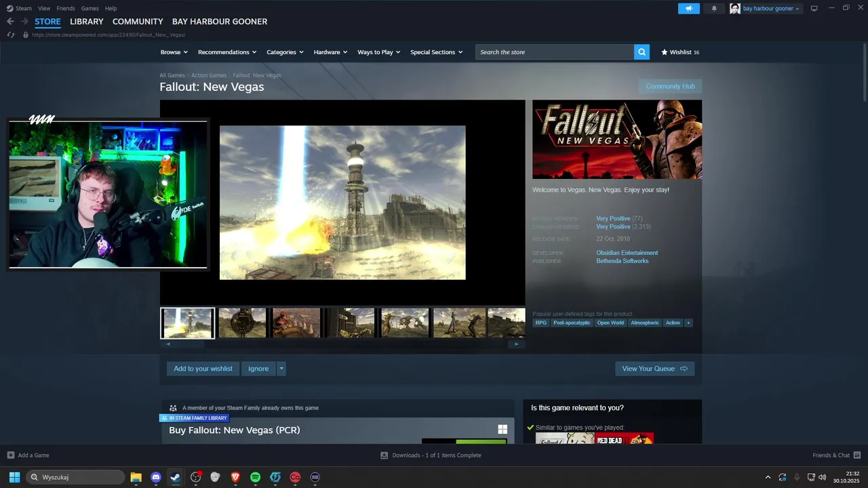Open the Games menu
The width and height of the screenshot is (868, 488).
[x=90, y=8]
